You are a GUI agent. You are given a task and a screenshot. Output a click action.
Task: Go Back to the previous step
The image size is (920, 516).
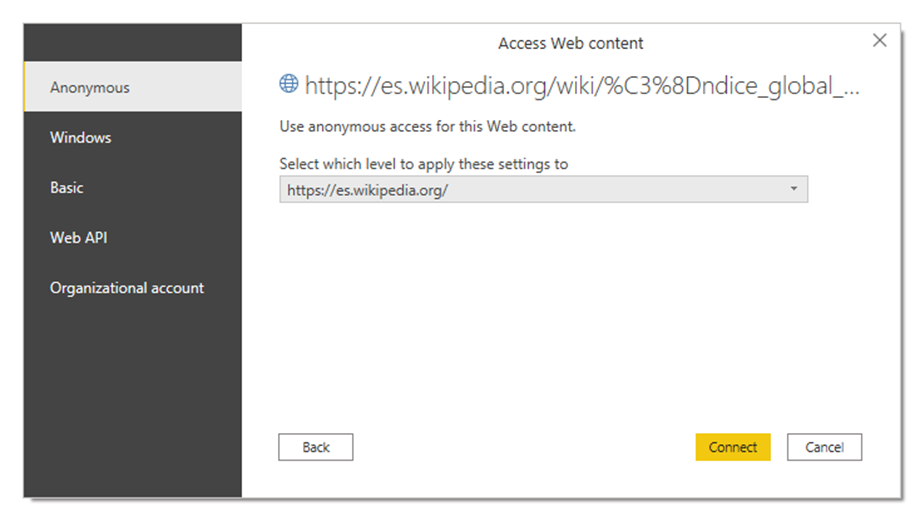316,447
